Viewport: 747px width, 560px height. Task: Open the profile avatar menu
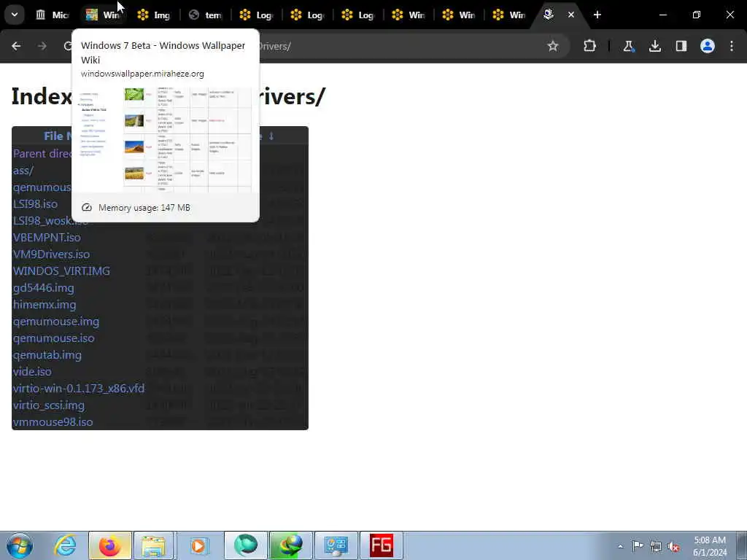(708, 46)
